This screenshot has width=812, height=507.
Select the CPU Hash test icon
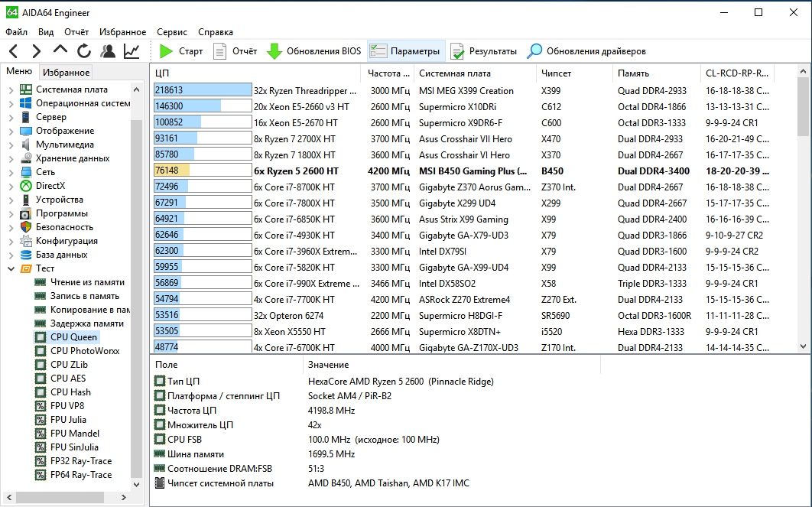point(41,392)
